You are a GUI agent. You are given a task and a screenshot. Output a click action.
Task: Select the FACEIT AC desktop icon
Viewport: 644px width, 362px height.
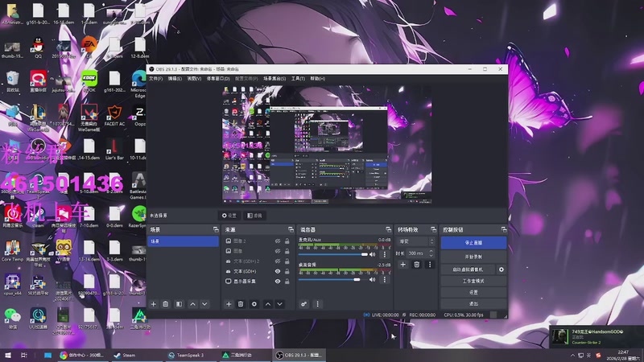tap(114, 115)
